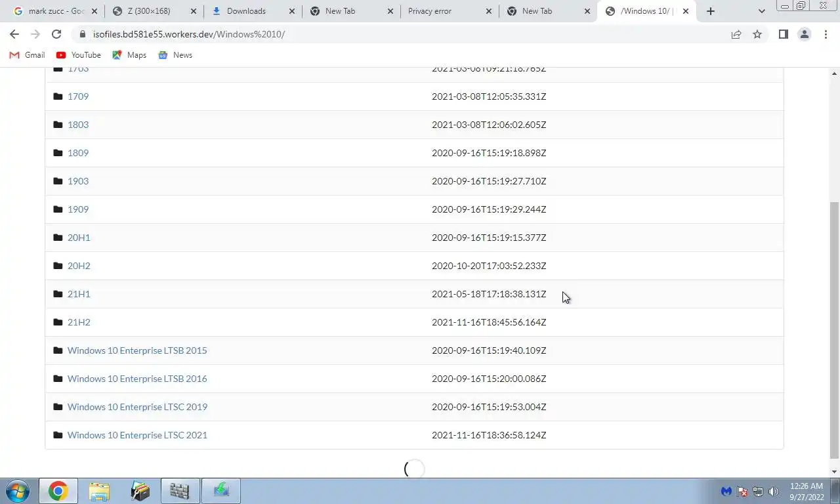The image size is (840, 504).
Task: Open the Action Center flag tray icon
Action: click(742, 491)
